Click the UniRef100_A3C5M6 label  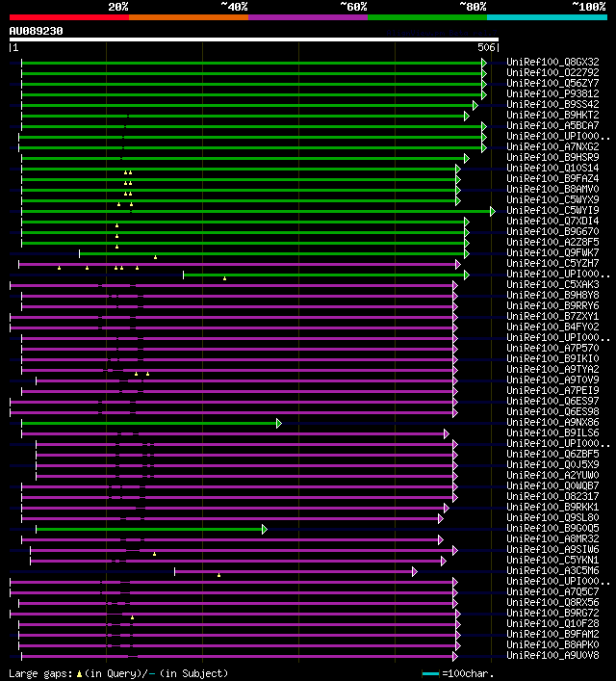pyautogui.click(x=552, y=570)
